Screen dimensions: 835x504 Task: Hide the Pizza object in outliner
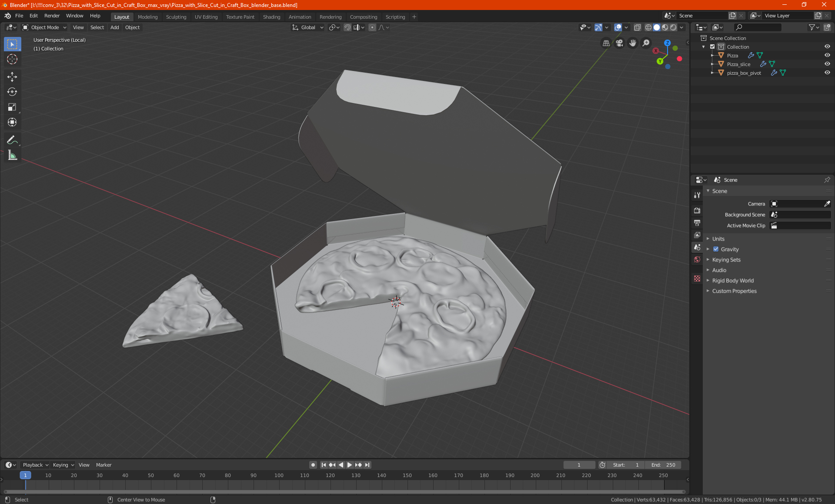pyautogui.click(x=827, y=55)
